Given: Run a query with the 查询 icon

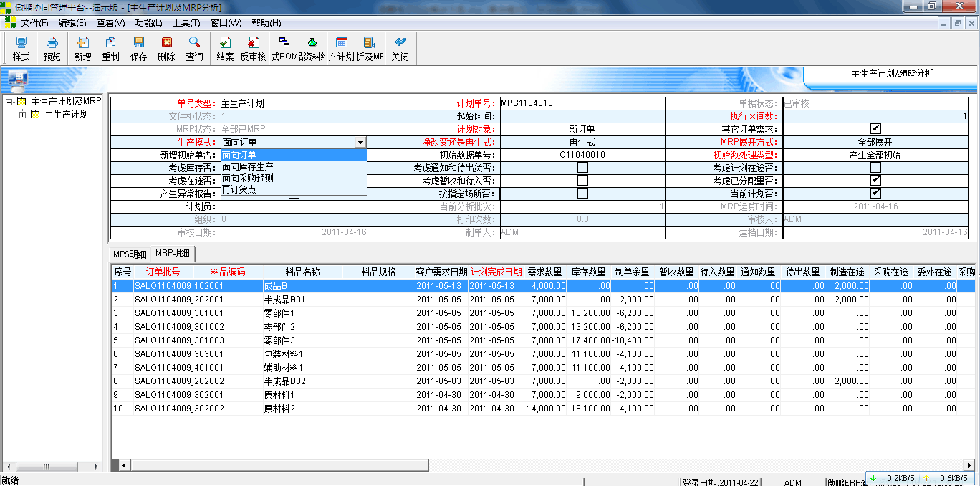Looking at the screenshot, I should (x=193, y=48).
